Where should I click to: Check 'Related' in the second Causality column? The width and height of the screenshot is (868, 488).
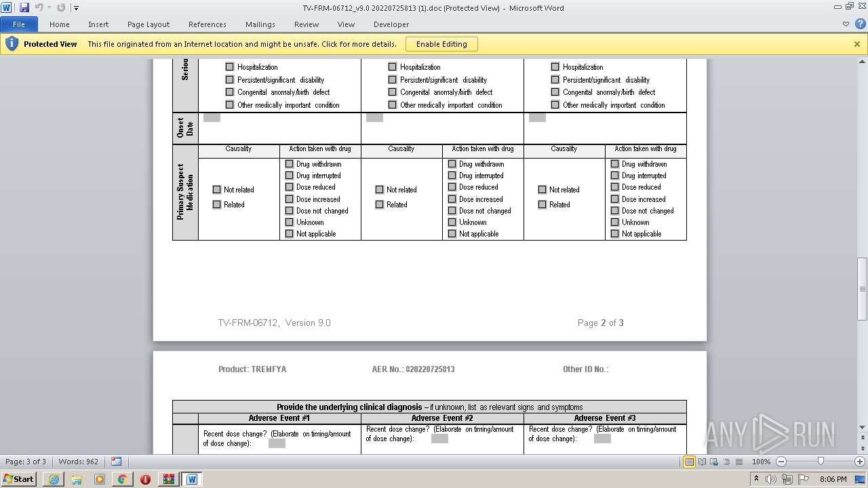380,205
